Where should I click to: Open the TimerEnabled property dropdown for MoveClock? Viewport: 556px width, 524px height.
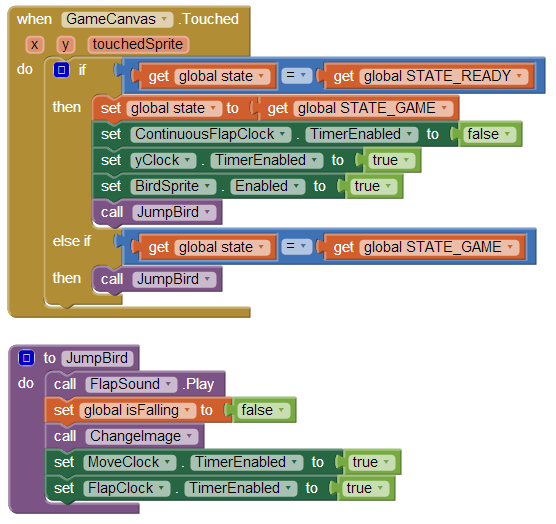coord(247,462)
